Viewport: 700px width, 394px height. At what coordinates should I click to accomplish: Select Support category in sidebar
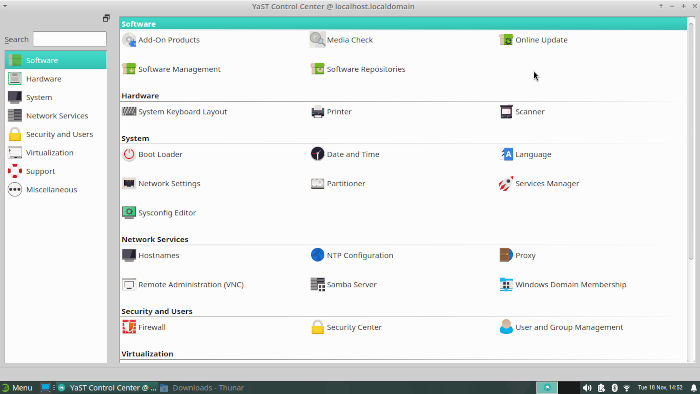(x=56, y=171)
